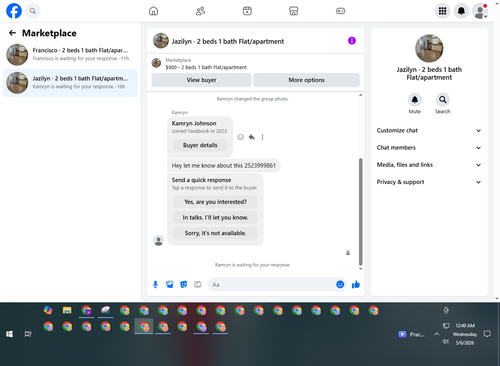The image size is (500, 366).
Task: Open the Windows notification center icon
Action: [x=487, y=334]
